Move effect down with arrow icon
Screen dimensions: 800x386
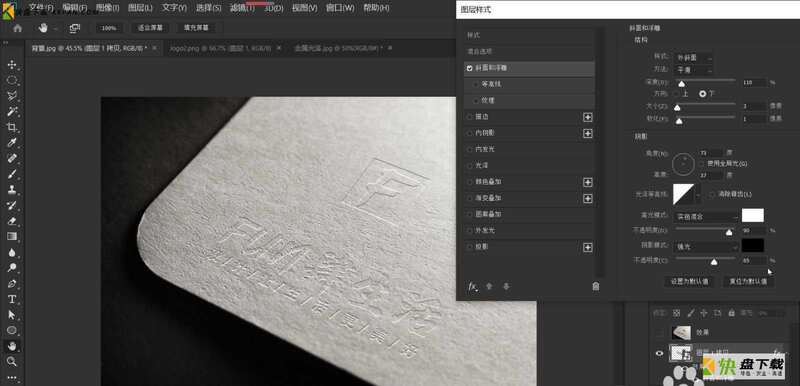point(506,287)
